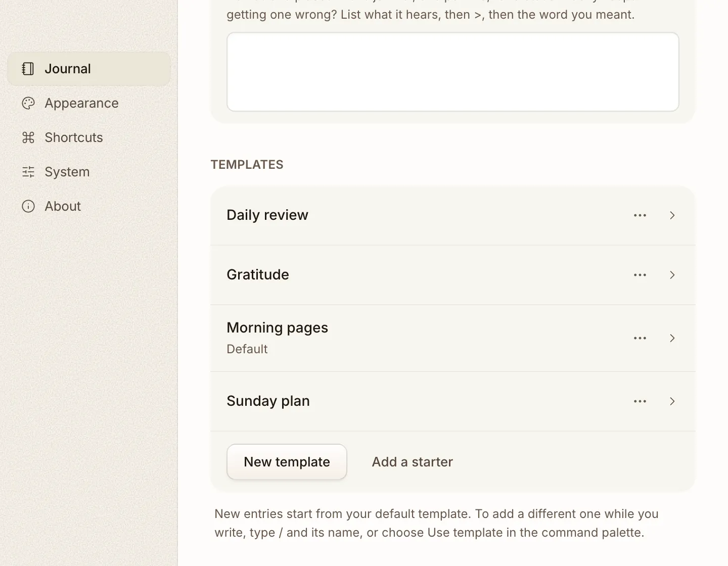Viewport: 728px width, 566px height.
Task: Click the System sliders icon
Action: (x=28, y=172)
